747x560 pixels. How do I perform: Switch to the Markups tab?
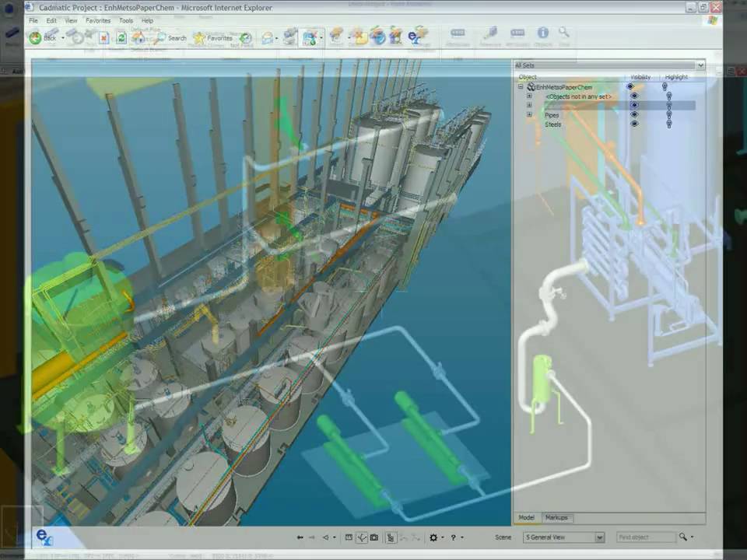556,518
